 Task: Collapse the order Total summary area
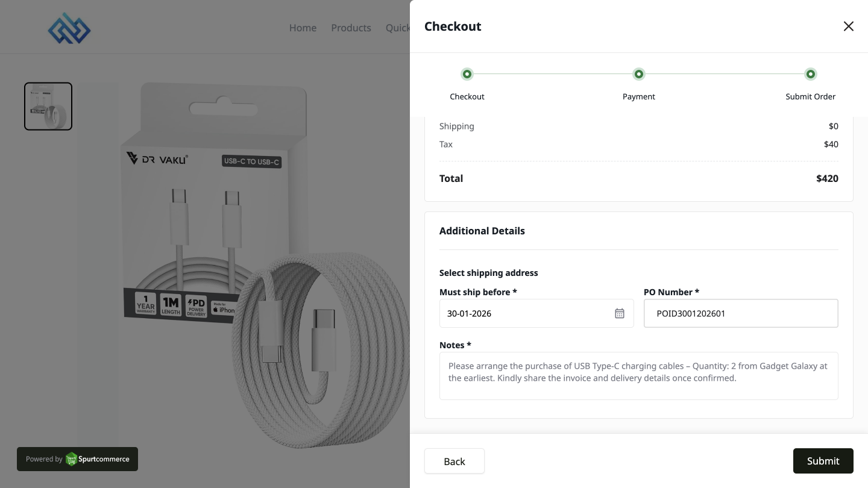point(451,178)
